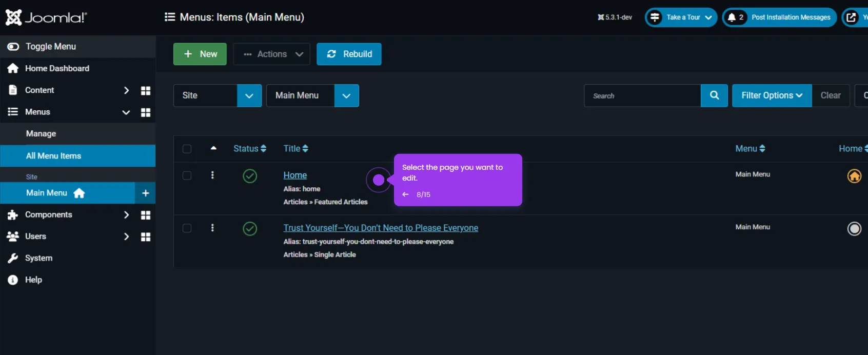Viewport: 868px width, 355px height.
Task: Click the home icon beside Main Menu
Action: 79,193
